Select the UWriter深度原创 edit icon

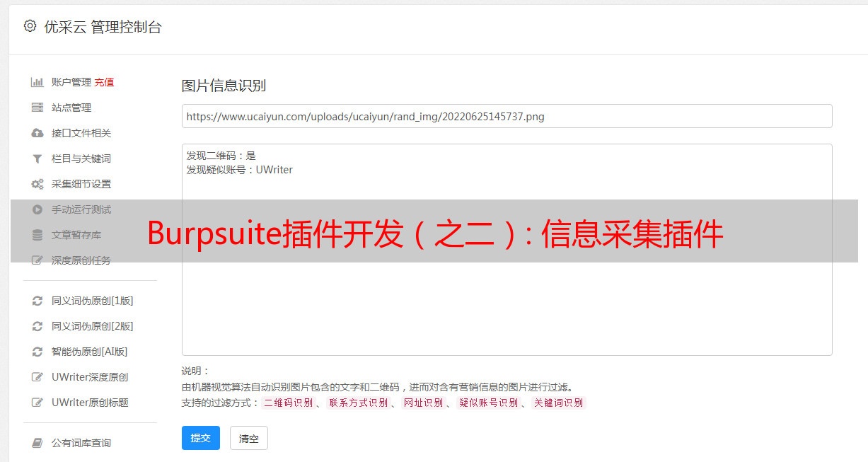(x=37, y=377)
